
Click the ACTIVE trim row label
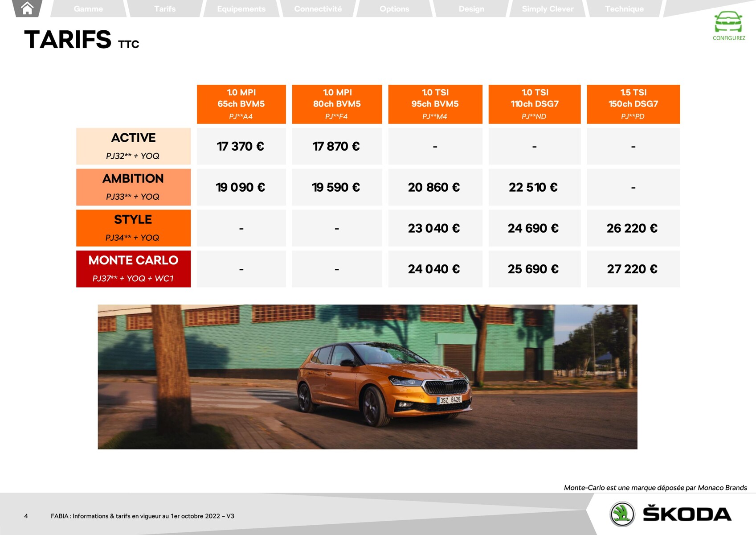133,146
